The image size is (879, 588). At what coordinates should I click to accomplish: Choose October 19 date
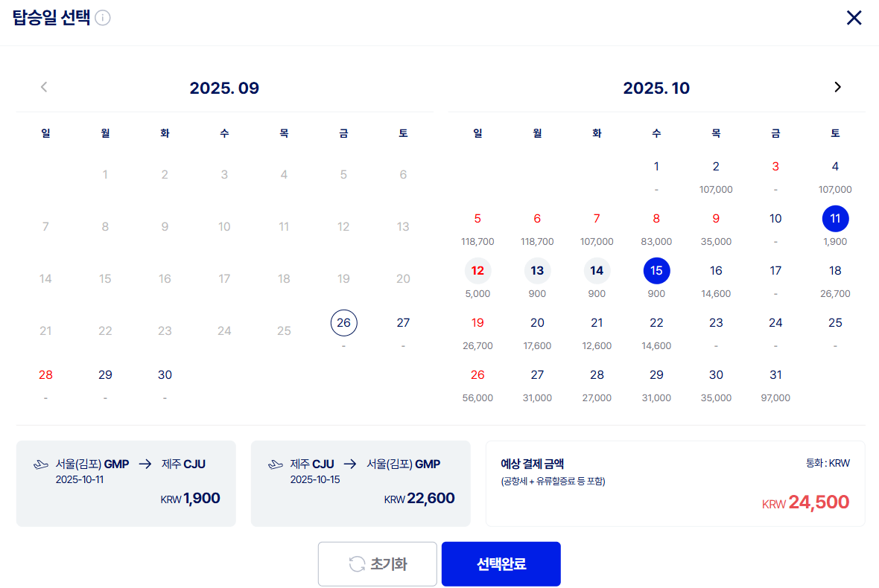(477, 322)
